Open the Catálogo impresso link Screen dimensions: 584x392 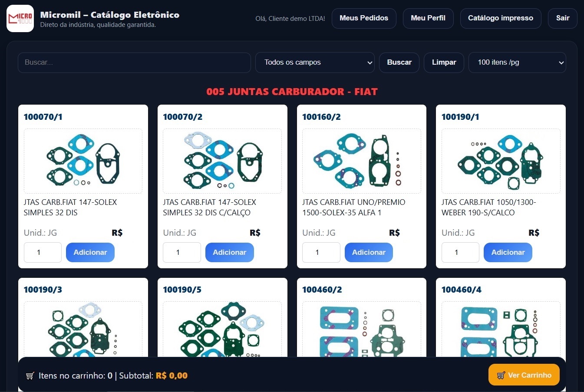501,18
